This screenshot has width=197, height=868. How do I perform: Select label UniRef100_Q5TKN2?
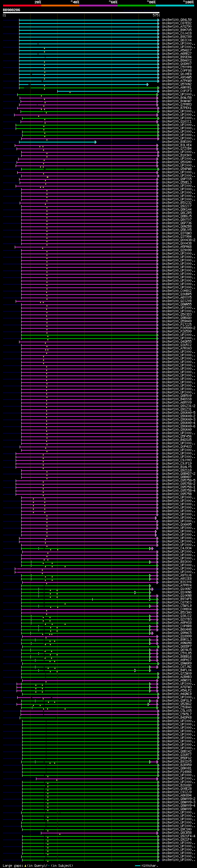tap(177, 84)
